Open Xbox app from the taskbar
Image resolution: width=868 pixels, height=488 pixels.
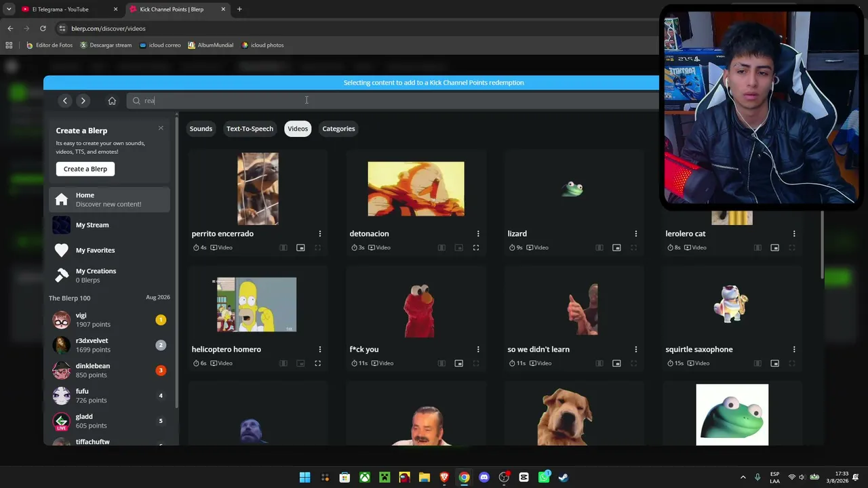point(365,477)
